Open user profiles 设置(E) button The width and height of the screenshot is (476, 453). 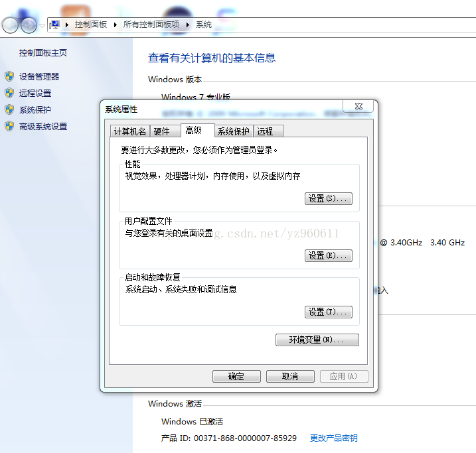tap(329, 255)
